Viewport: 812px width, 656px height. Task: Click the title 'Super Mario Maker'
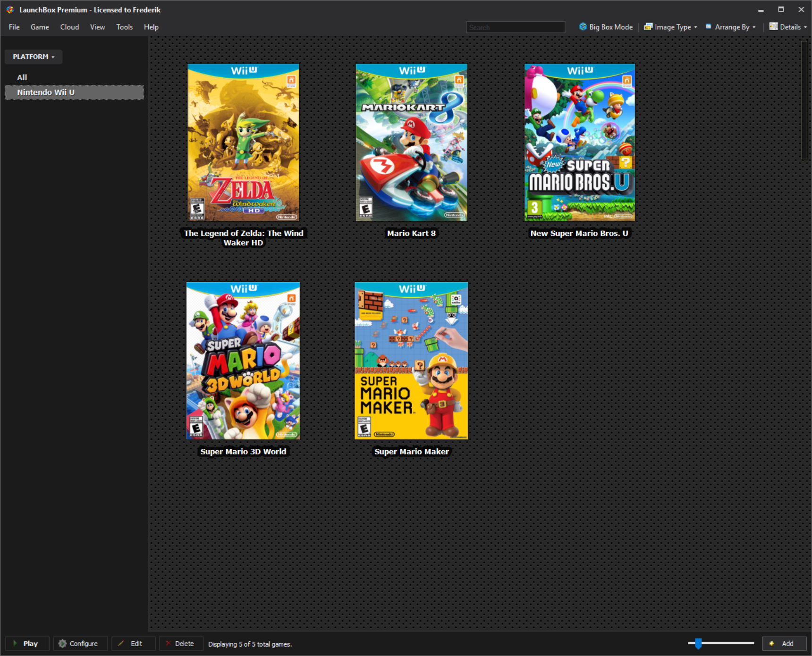[x=412, y=452]
